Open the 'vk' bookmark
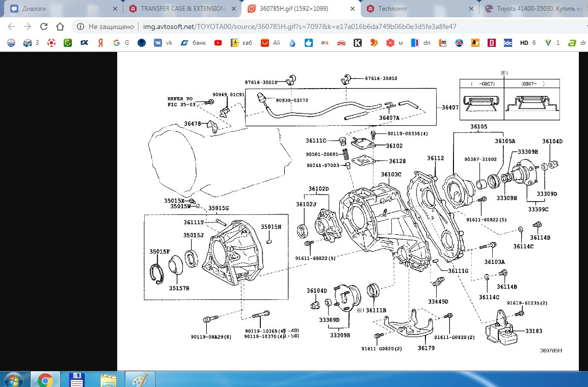The height and width of the screenshot is (387, 588). (164, 43)
